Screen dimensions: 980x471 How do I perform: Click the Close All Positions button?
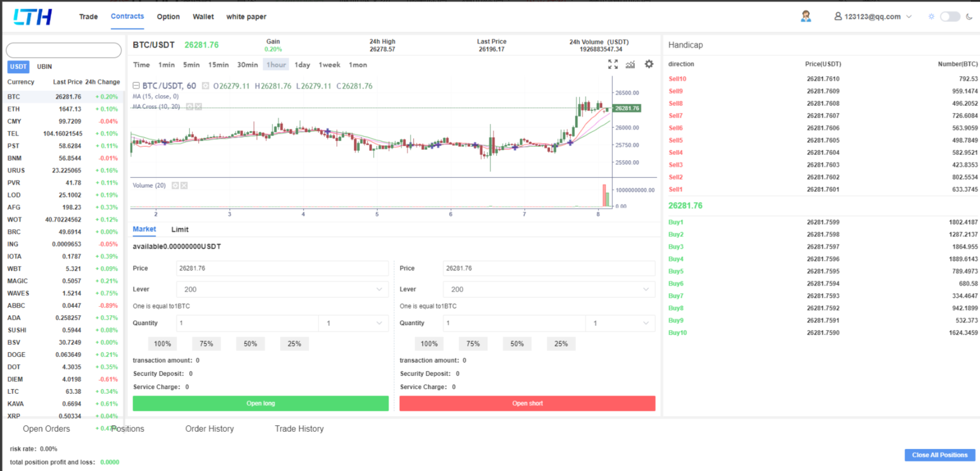939,455
